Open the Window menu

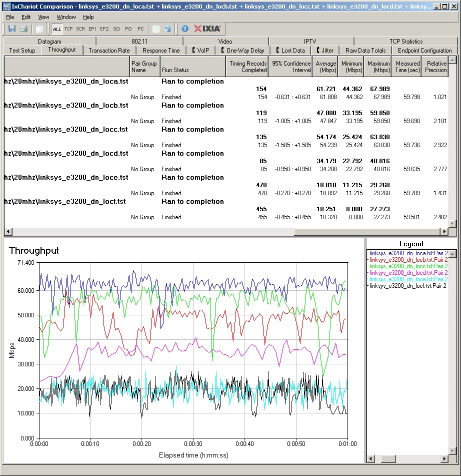[66, 17]
